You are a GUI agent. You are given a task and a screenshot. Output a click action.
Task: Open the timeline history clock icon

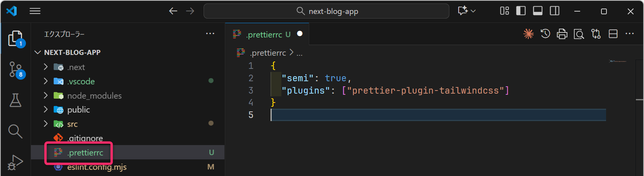pyautogui.click(x=545, y=34)
